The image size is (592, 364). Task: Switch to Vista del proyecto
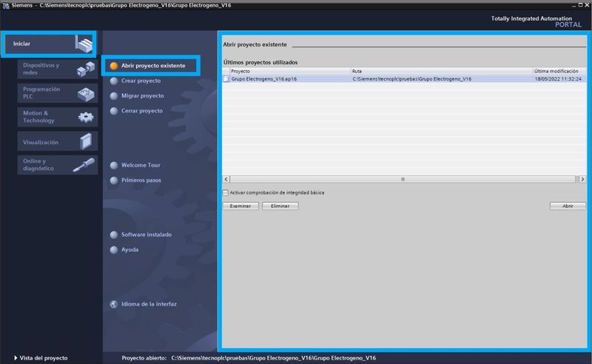(x=44, y=358)
